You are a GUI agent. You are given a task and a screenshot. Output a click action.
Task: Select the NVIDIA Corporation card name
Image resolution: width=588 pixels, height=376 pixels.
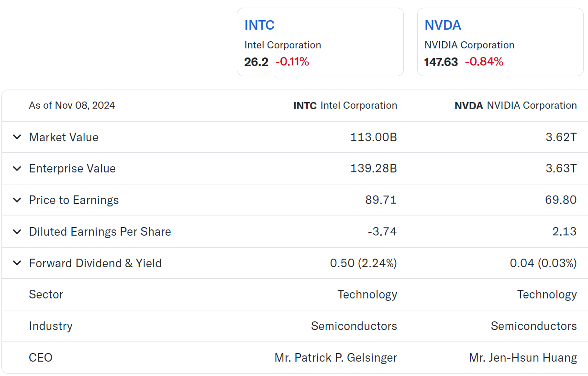[469, 45]
